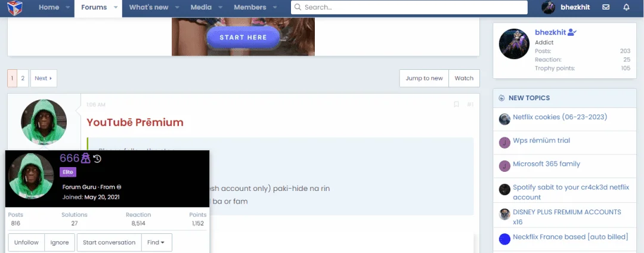Click the 1,152 Points count

[x=198, y=224]
